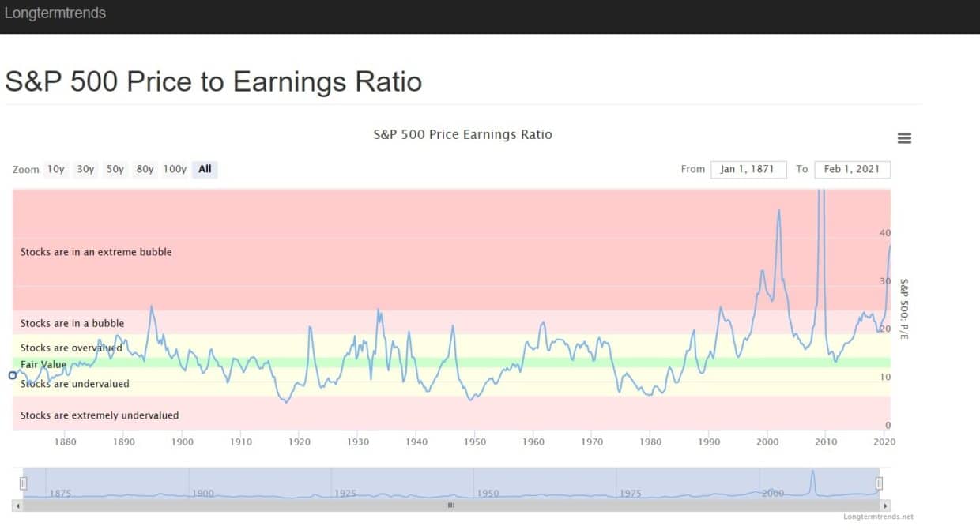Viewport: 980px width, 530px height.
Task: Click the From date field Jan 1, 1871
Action: (748, 169)
